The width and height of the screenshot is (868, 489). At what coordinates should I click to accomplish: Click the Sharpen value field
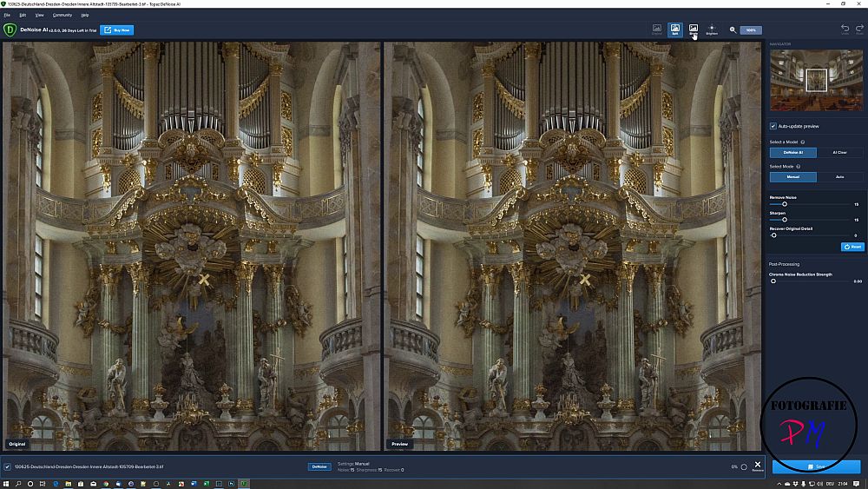(x=856, y=220)
